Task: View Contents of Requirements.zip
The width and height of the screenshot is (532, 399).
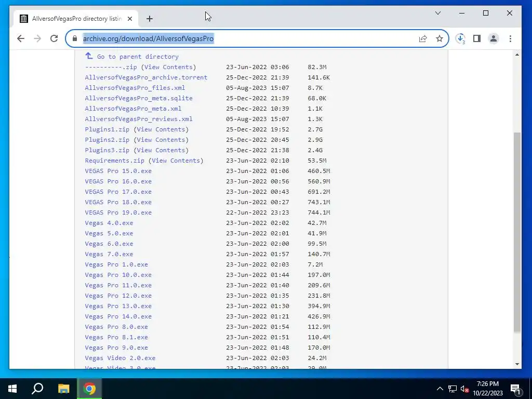Action: (x=176, y=161)
